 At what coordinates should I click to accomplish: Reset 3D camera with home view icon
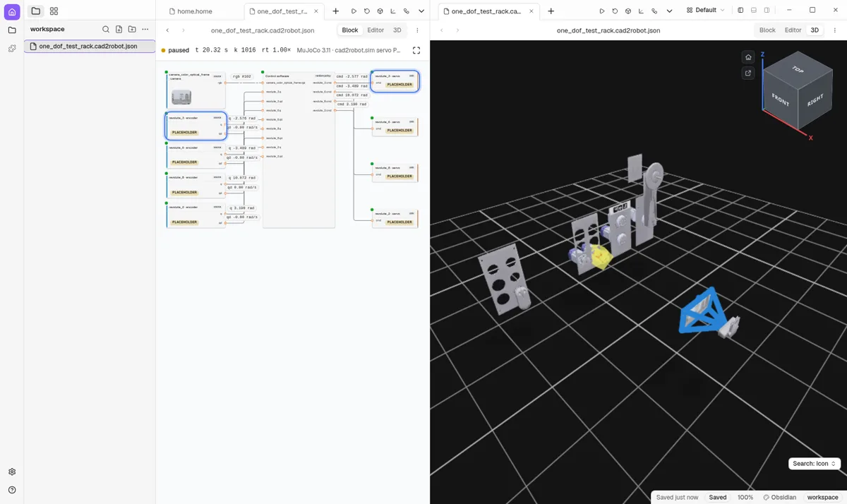point(748,57)
